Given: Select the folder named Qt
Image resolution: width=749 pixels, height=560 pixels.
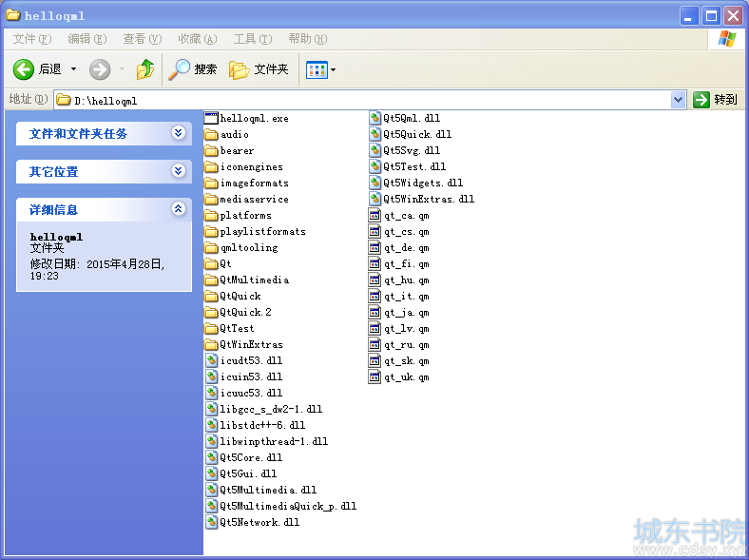Looking at the screenshot, I should (218, 263).
